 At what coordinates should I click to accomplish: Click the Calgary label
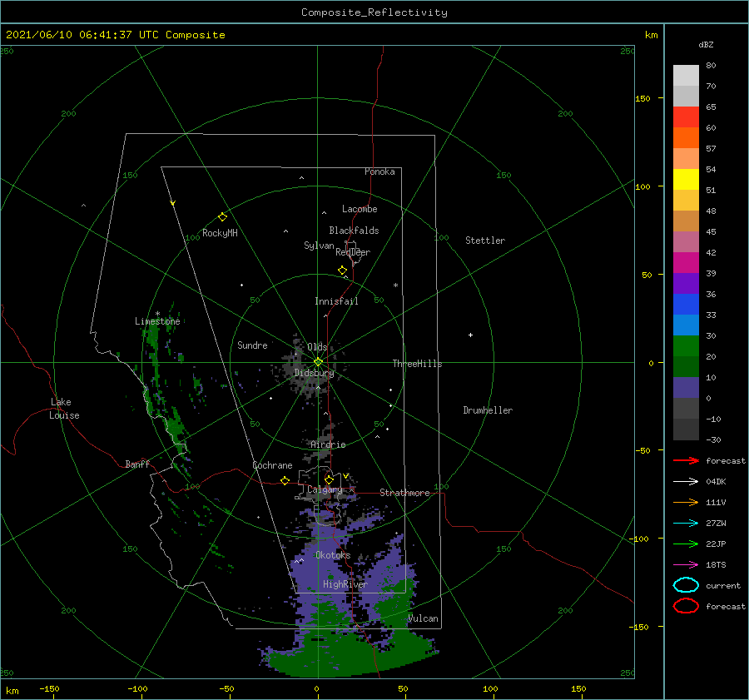tap(325, 489)
